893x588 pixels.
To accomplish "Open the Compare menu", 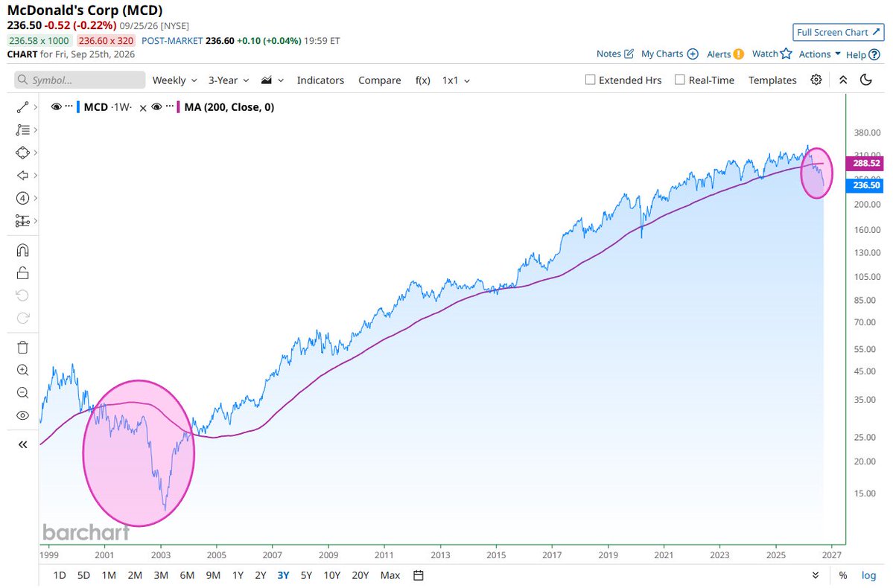I will pos(379,80).
